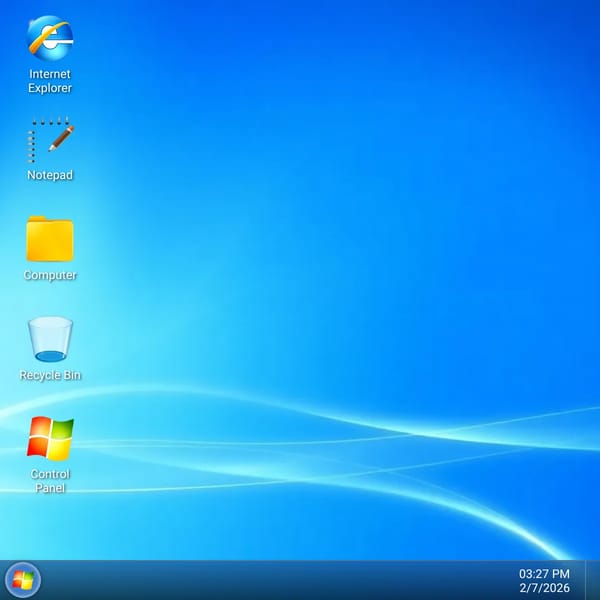Click the Show Desktop strip beside the clock

(x=592, y=580)
